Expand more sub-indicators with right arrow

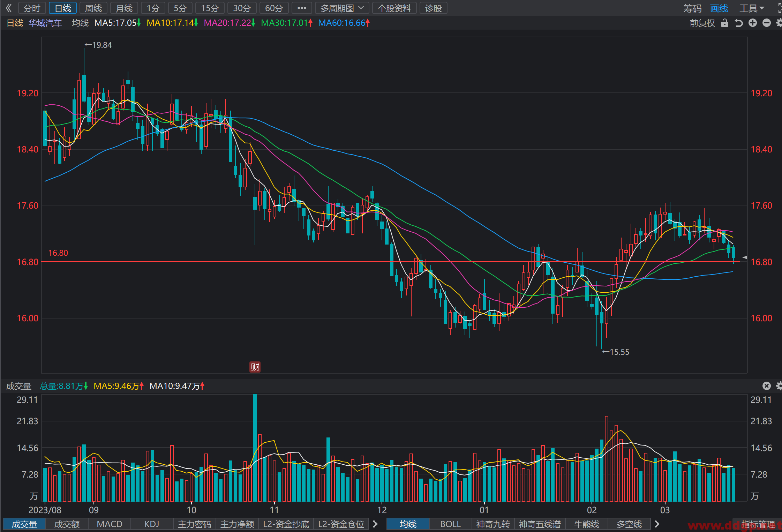point(375,524)
